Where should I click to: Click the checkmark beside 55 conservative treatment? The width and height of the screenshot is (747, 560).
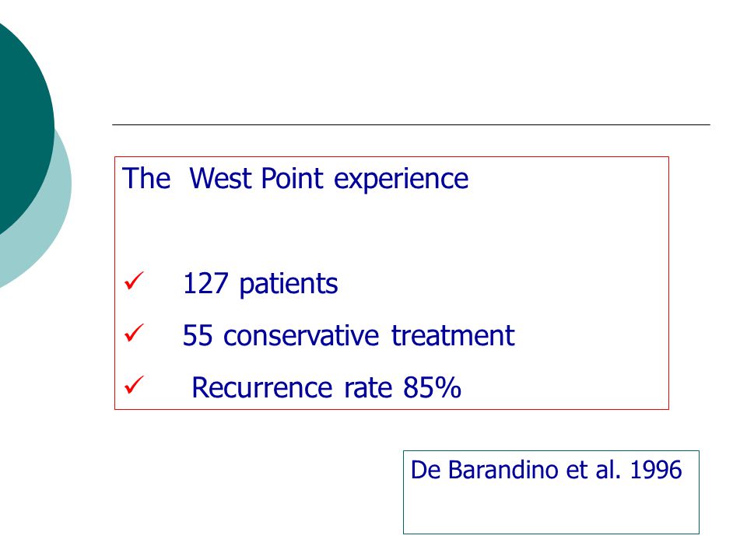[x=133, y=333]
